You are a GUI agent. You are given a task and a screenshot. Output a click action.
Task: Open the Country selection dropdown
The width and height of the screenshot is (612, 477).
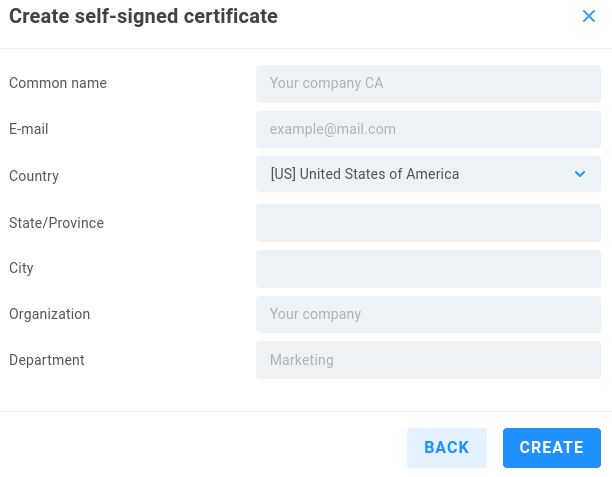428,175
